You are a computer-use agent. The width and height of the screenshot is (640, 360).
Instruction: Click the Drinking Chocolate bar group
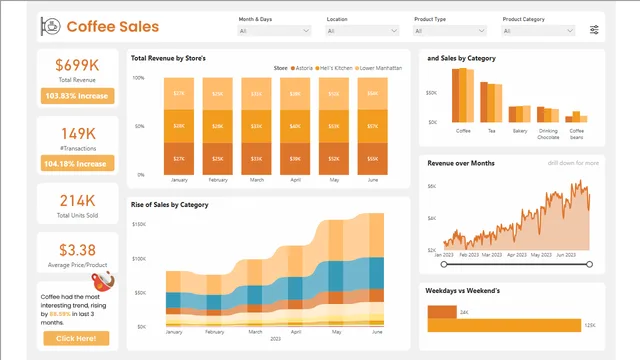coord(548,115)
